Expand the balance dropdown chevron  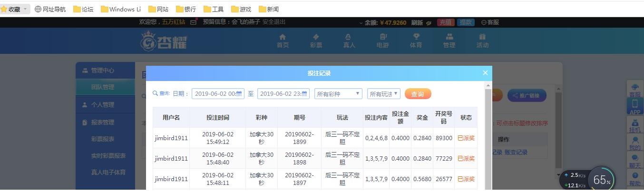361,22
